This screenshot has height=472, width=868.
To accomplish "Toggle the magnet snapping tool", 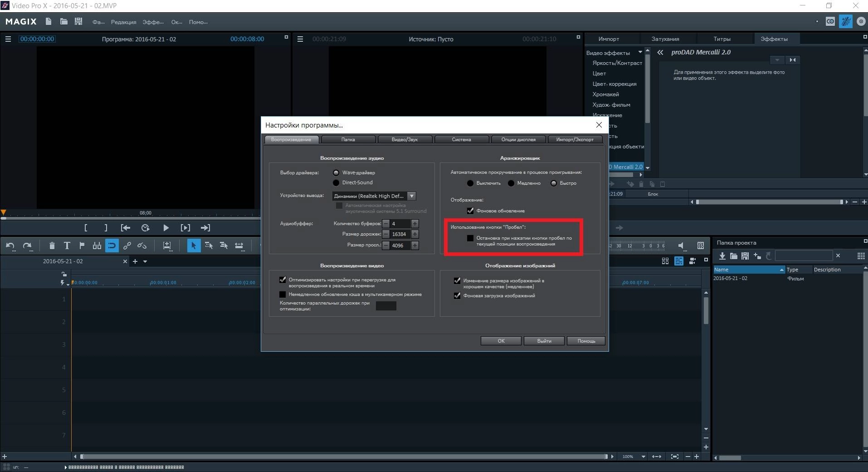I will pos(112,246).
